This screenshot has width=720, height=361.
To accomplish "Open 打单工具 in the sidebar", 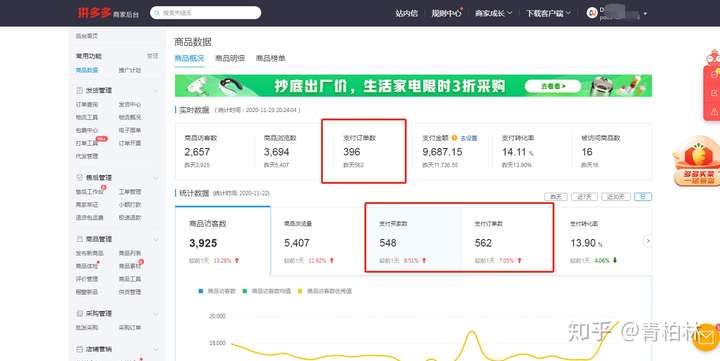I will coord(87,143).
